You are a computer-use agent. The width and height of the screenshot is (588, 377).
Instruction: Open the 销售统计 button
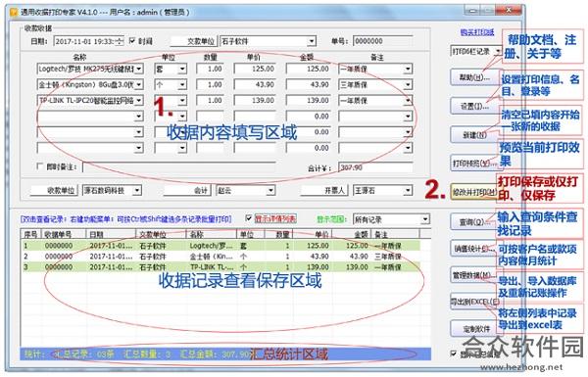pos(474,249)
